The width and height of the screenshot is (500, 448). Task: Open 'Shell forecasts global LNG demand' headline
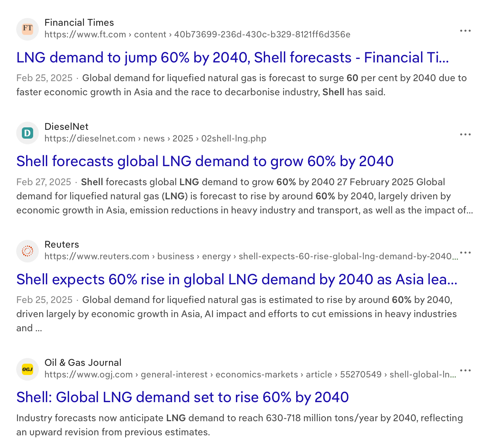click(205, 161)
